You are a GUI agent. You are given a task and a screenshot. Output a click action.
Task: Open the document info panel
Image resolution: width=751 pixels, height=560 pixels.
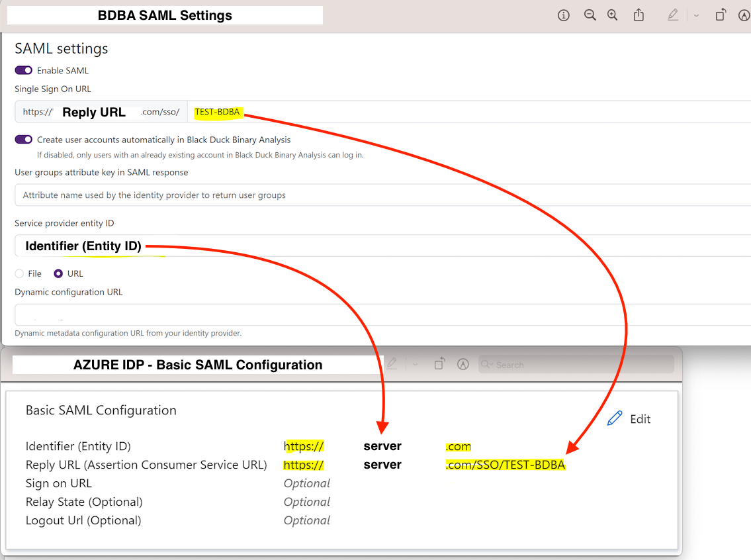coord(563,15)
